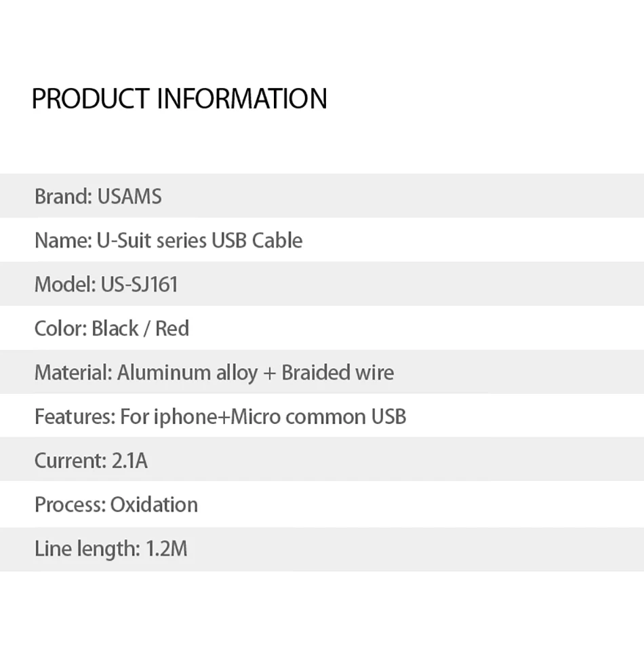The height and width of the screenshot is (653, 644).
Task: Click the 'Name:' label
Action: coord(62,241)
